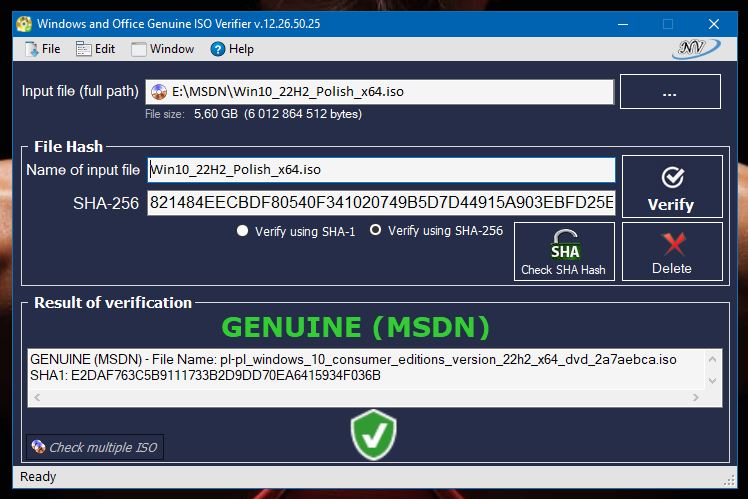Click the disc icon in input path field

159,92
